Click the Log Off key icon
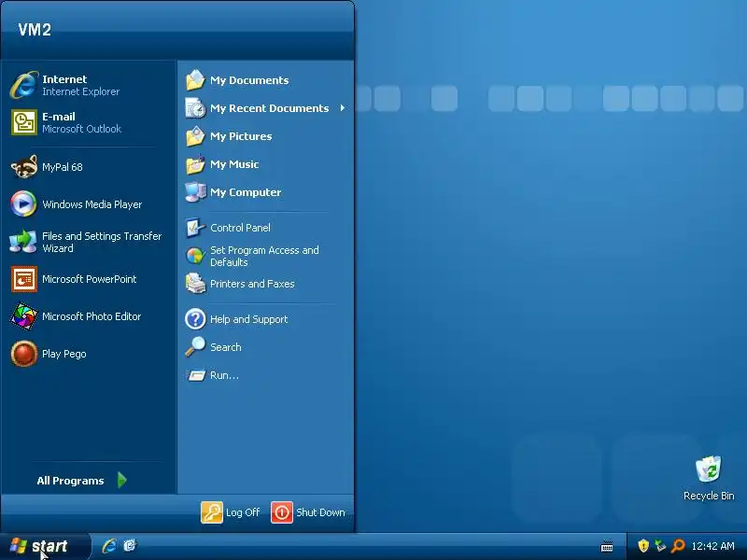 coord(212,512)
